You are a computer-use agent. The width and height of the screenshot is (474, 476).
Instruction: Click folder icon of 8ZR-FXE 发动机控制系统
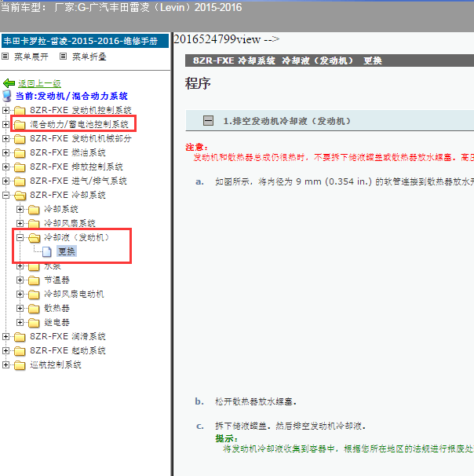click(x=20, y=110)
